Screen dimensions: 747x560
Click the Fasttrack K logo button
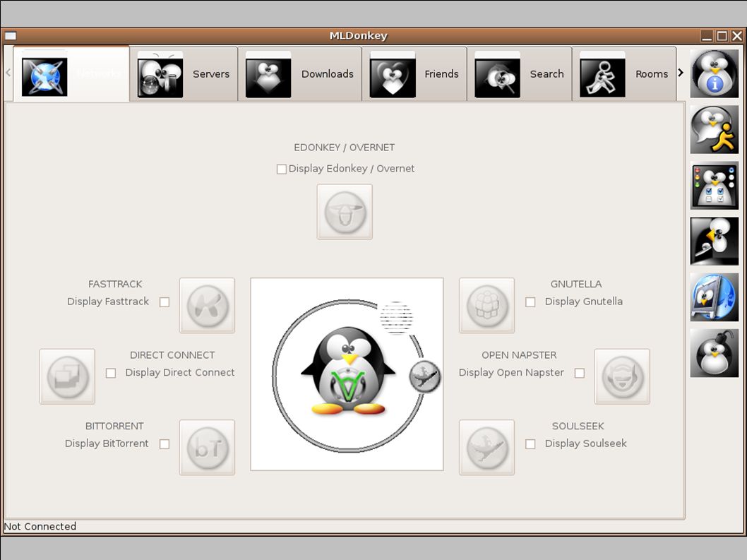[x=208, y=306]
